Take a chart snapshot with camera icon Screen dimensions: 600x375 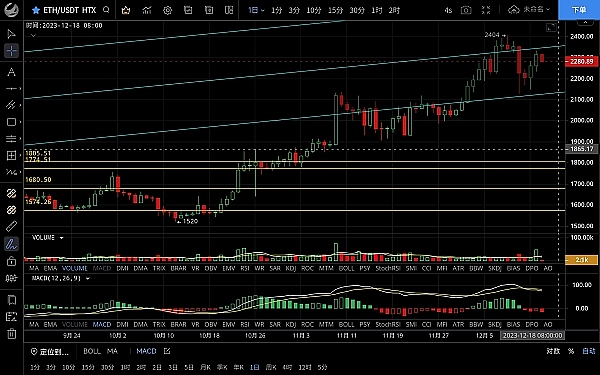[x=466, y=10]
